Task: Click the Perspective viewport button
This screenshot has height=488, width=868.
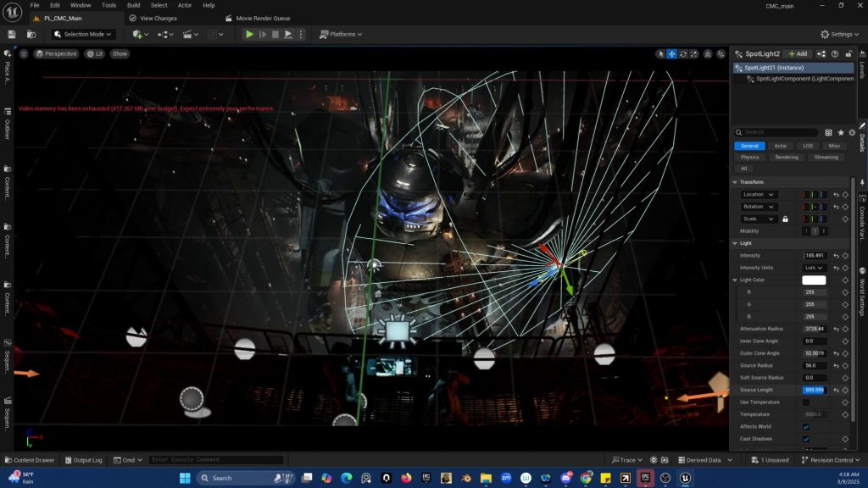Action: tap(56, 53)
